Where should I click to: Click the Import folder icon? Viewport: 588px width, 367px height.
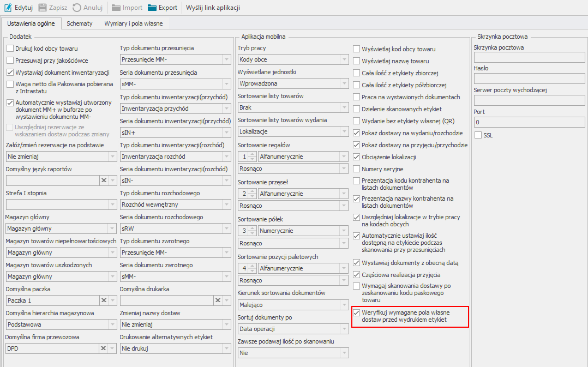tap(116, 8)
